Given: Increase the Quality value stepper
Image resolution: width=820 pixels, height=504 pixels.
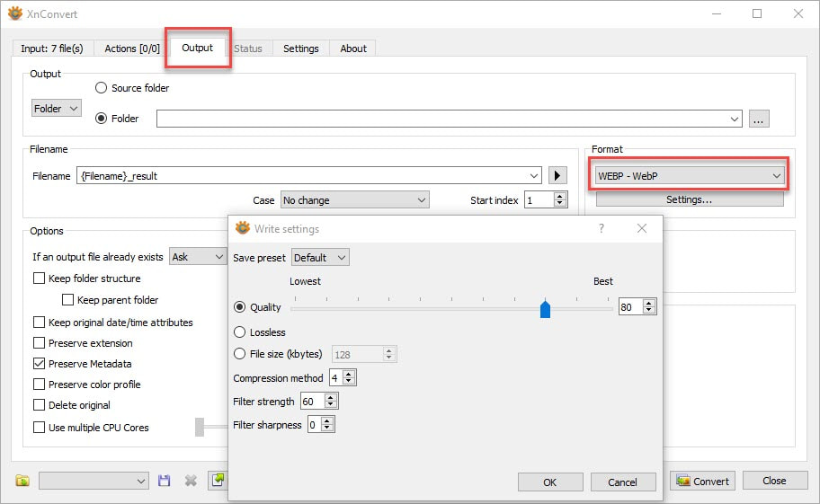Looking at the screenshot, I should [649, 304].
